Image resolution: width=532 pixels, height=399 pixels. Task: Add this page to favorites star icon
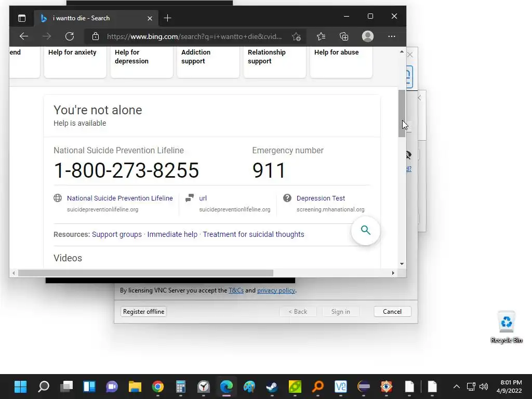296,37
